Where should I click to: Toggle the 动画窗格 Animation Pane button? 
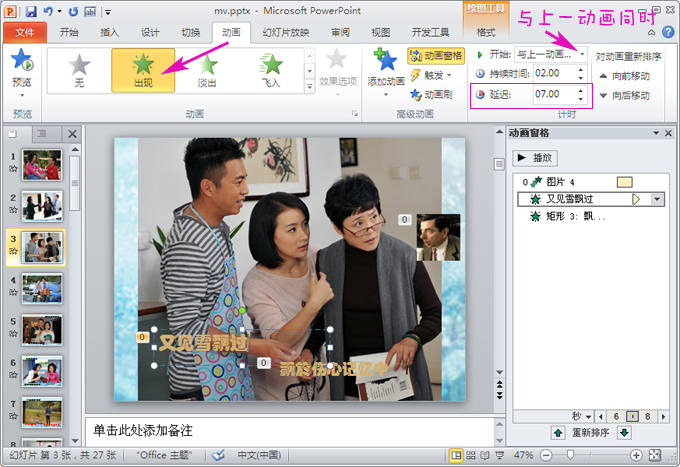(x=436, y=56)
